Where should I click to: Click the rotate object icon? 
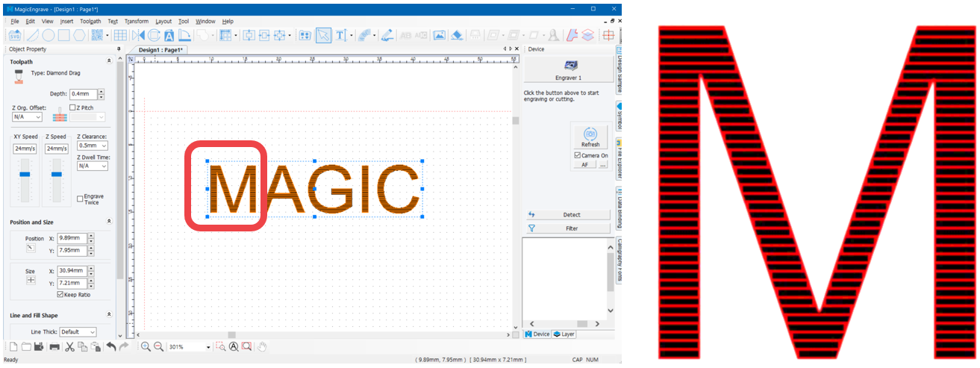[154, 35]
